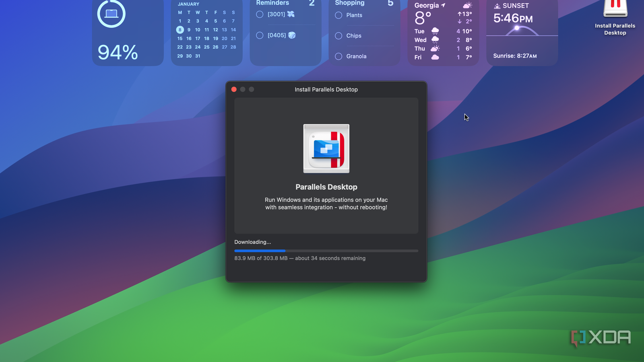Image resolution: width=644 pixels, height=362 pixels.
Task: Click Friday's cloud weather icon
Action: click(x=435, y=57)
